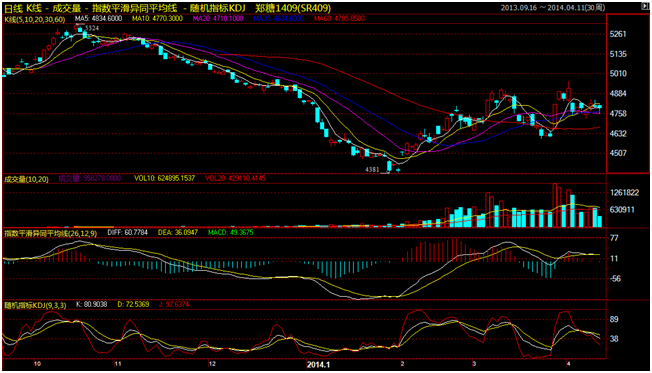The height and width of the screenshot is (373, 652).
Task: Click the D: 72.5369 value
Action: click(x=133, y=304)
